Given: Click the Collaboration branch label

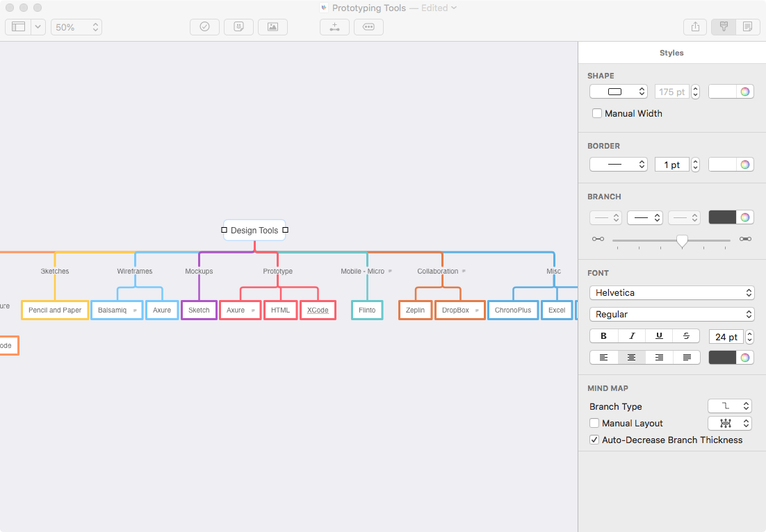Looking at the screenshot, I should (438, 271).
